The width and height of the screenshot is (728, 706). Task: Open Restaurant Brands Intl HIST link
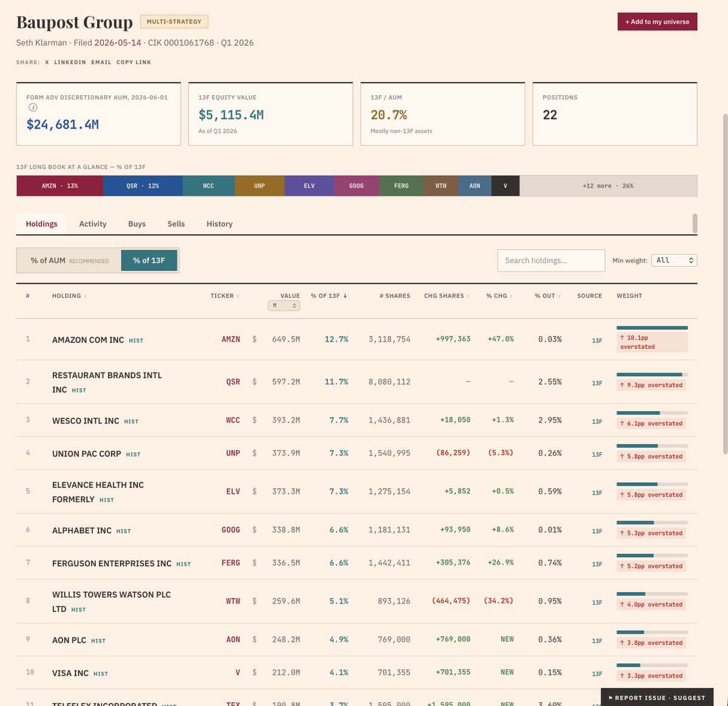pos(79,391)
